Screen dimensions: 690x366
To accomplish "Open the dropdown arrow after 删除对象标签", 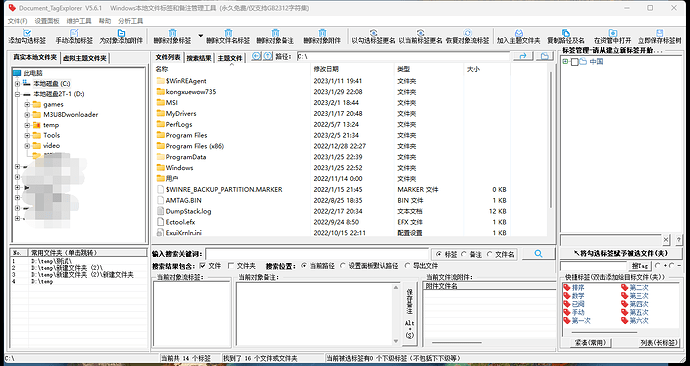I will click(x=201, y=36).
